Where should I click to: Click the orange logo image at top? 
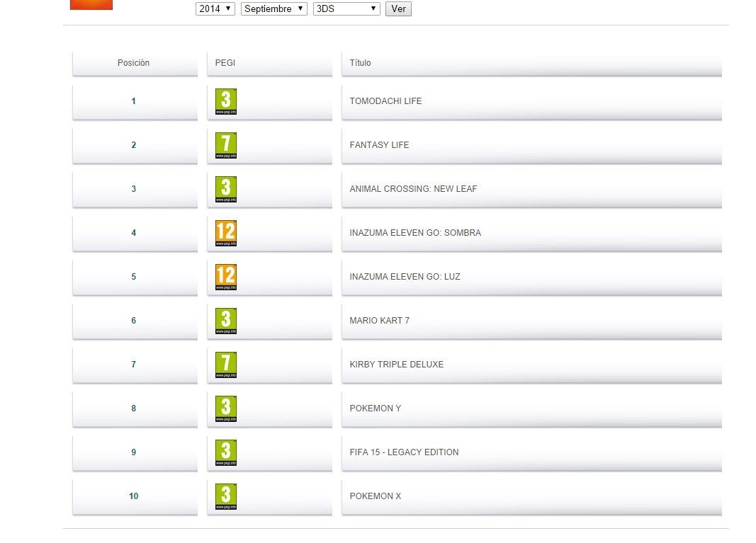tap(91, 4)
